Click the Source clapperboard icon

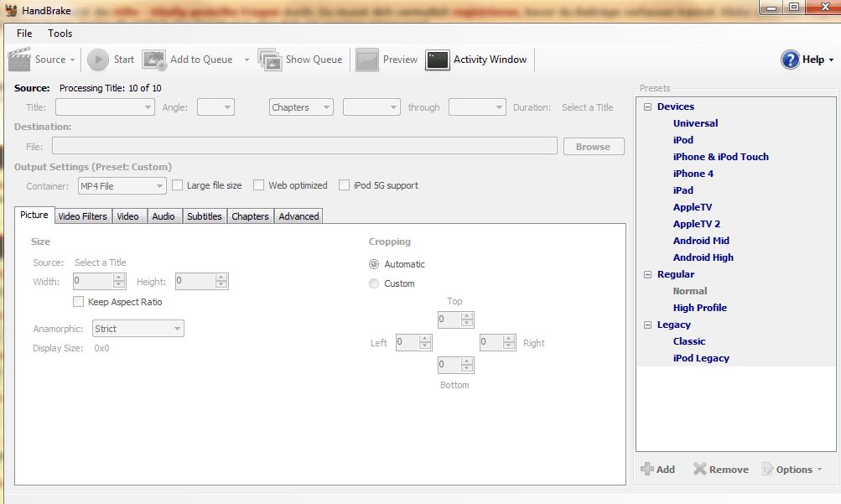click(19, 59)
